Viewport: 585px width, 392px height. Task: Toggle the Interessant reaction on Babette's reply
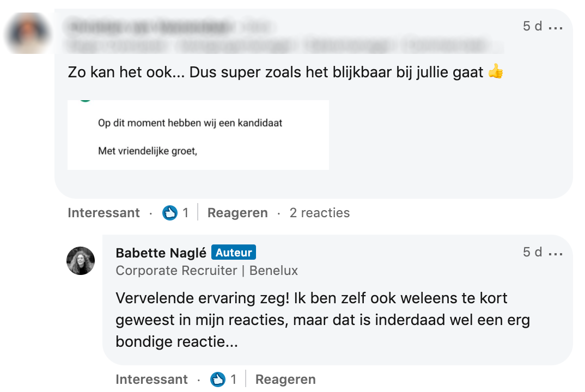tap(151, 379)
